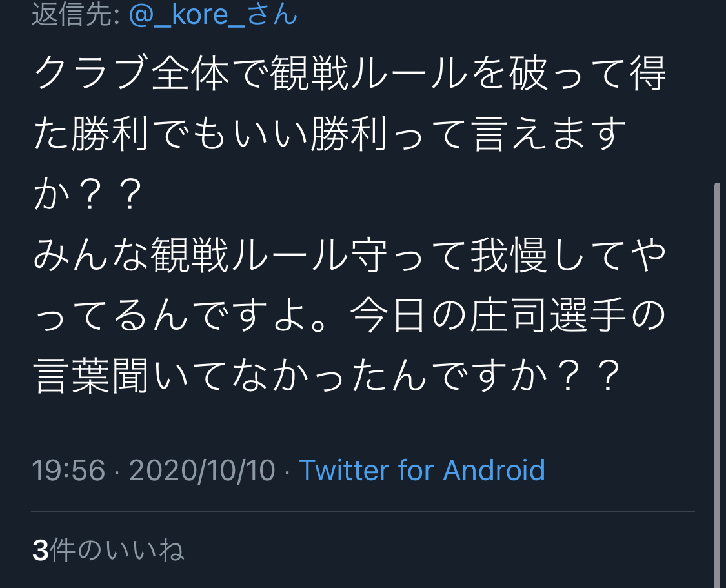Click the line た勝利でもいい勝利って言えます
726x588 pixels.
(330, 134)
